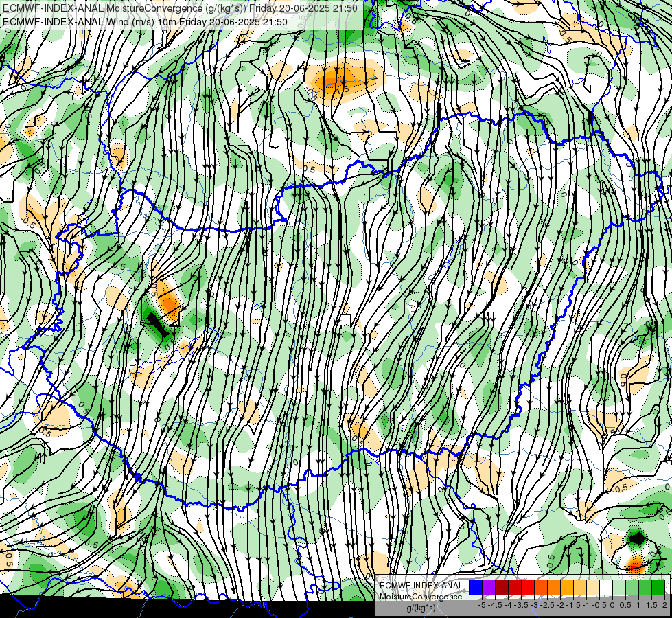Image resolution: width=672 pixels, height=618 pixels.
Task: Click the -4 tick label on the colour scale
Action: [508, 605]
